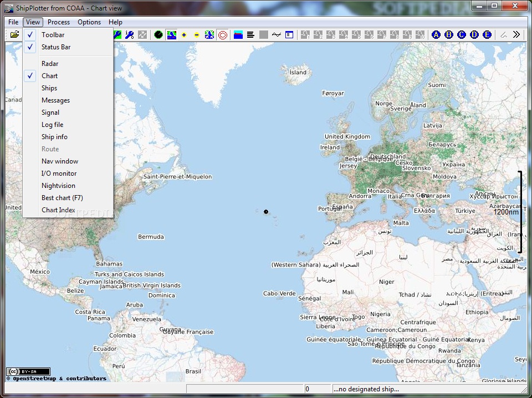Click the 1200nm scale bar label

(x=506, y=212)
